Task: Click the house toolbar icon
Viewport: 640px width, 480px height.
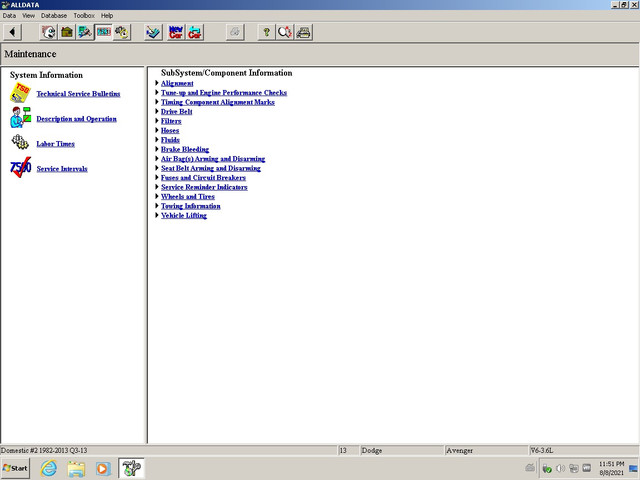Action: click(x=67, y=32)
